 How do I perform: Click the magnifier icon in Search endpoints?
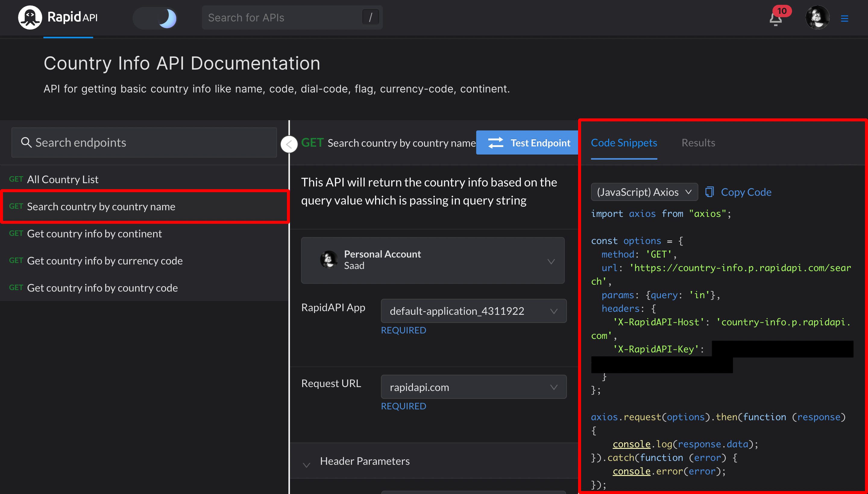(x=26, y=142)
